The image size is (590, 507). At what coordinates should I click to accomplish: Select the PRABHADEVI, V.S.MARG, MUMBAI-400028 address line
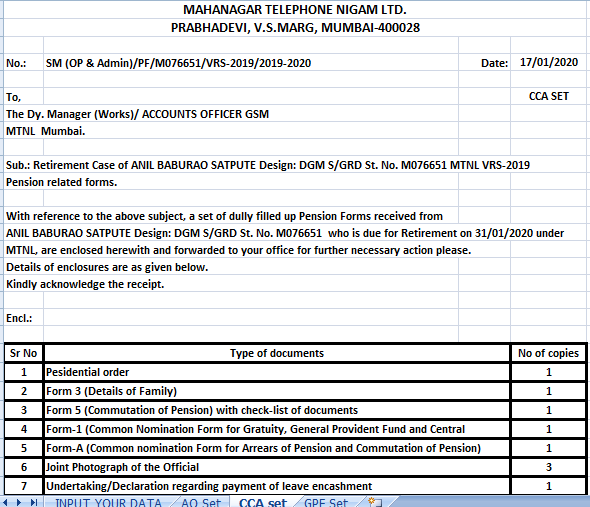click(295, 27)
